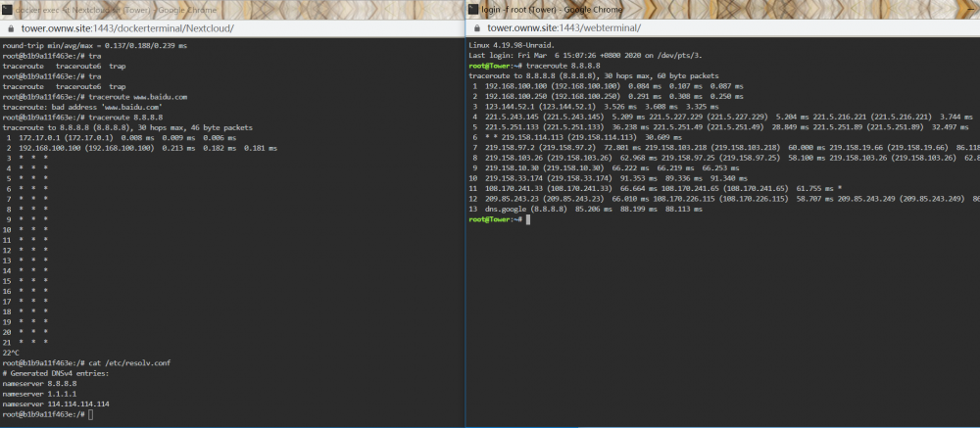Click terminal icon in Nextcloud window title bar
980x428 pixels.
coord(7,10)
